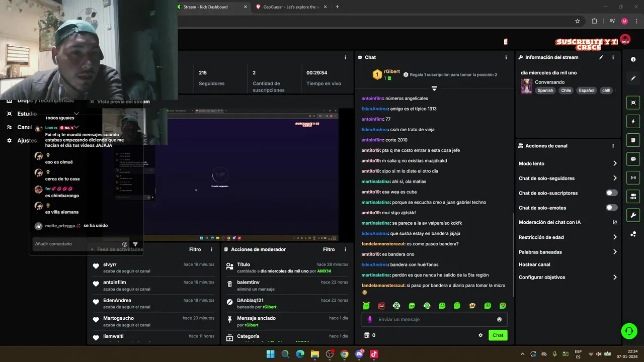Toggle Chat de solo-suscriptores switch
This screenshot has width=644, height=362.
pyautogui.click(x=611, y=193)
